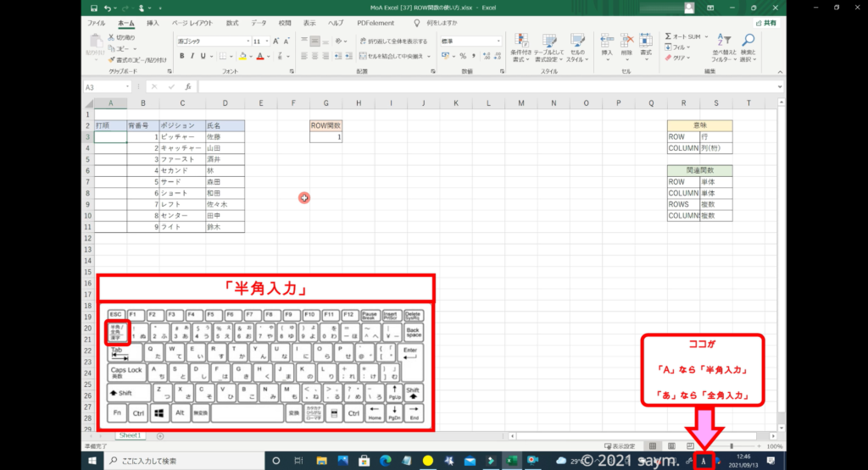Toggle underline formatting
The height and width of the screenshot is (470, 868).
pyautogui.click(x=204, y=56)
